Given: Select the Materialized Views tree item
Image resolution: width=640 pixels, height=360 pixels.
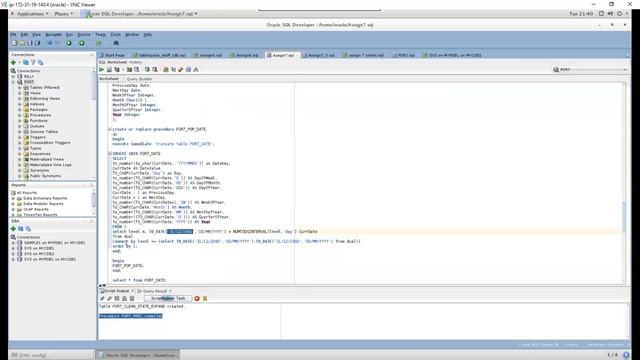Looking at the screenshot, I should [x=47, y=159].
